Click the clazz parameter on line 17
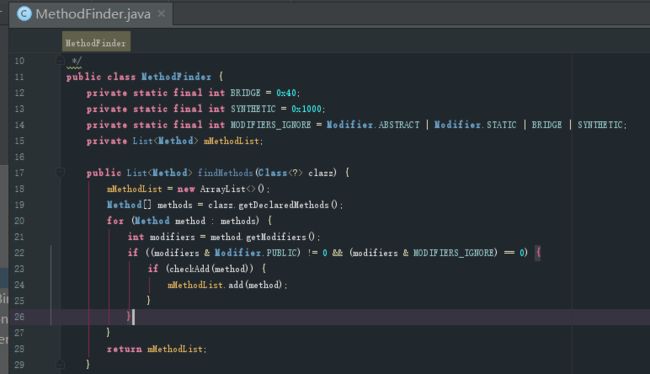 tap(322, 172)
